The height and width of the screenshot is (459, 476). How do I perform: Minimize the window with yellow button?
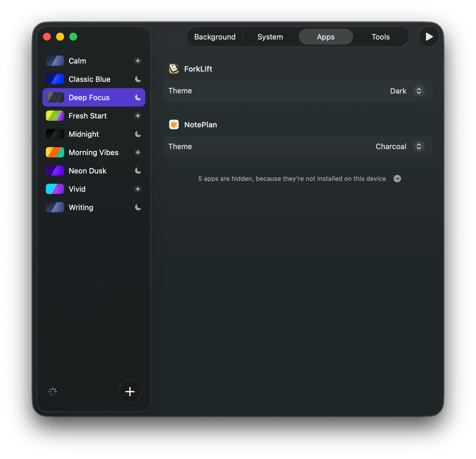pos(60,37)
